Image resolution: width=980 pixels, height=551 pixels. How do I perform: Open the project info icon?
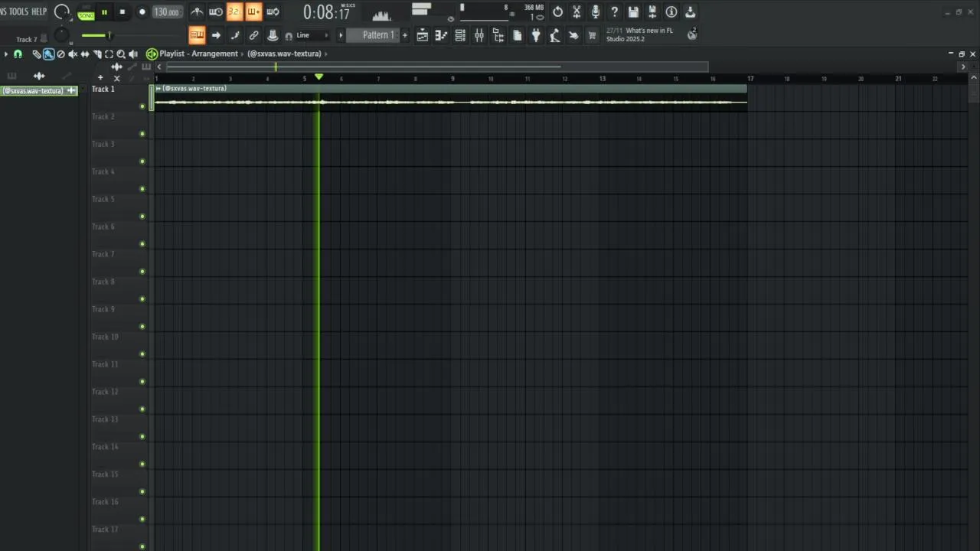(671, 11)
